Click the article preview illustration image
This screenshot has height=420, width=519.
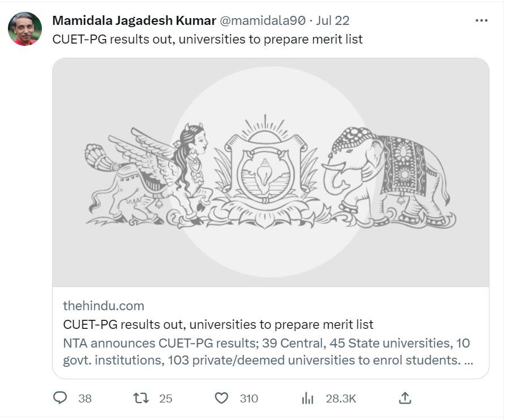(x=270, y=176)
